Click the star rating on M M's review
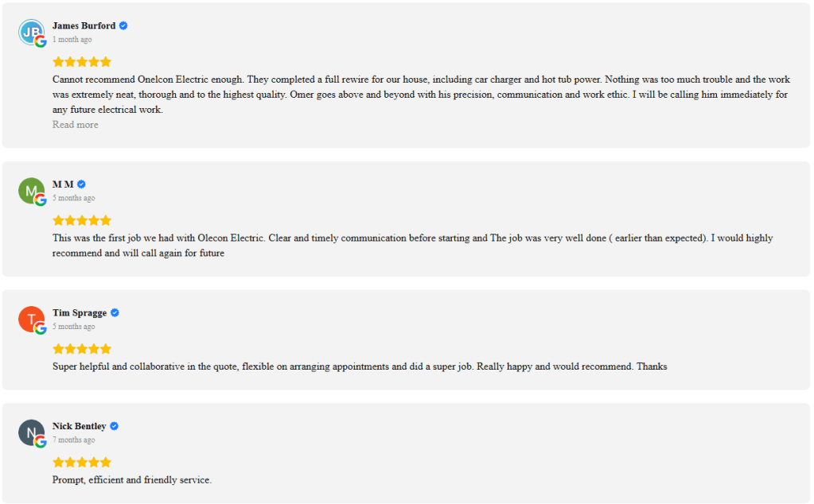 click(x=82, y=221)
